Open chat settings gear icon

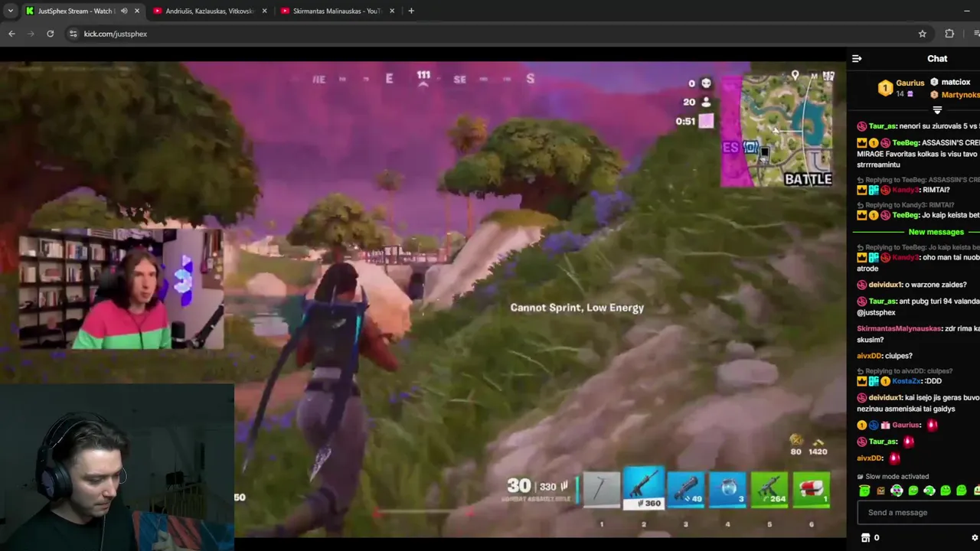point(975,538)
